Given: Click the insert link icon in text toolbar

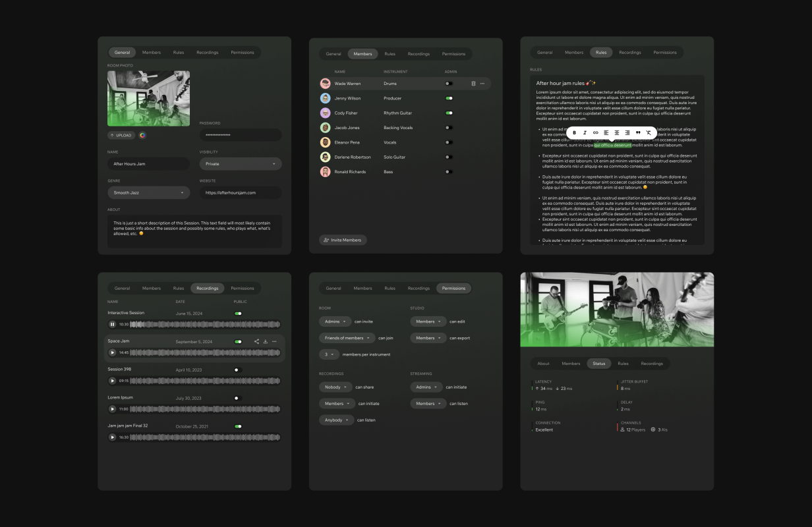Looking at the screenshot, I should (596, 132).
